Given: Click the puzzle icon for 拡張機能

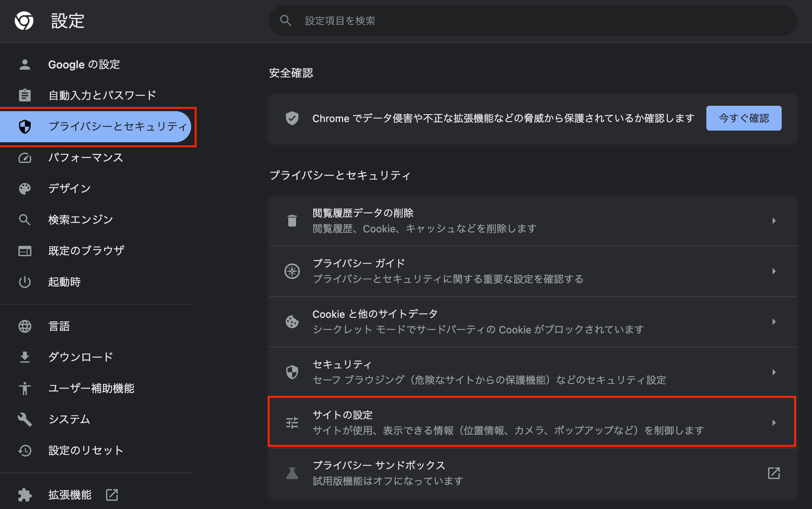Looking at the screenshot, I should point(25,495).
